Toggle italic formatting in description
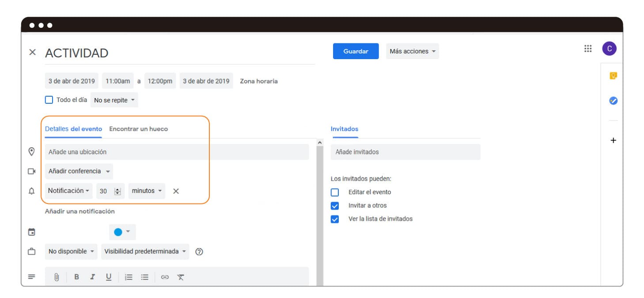The width and height of the screenshot is (644, 298). coord(92,277)
